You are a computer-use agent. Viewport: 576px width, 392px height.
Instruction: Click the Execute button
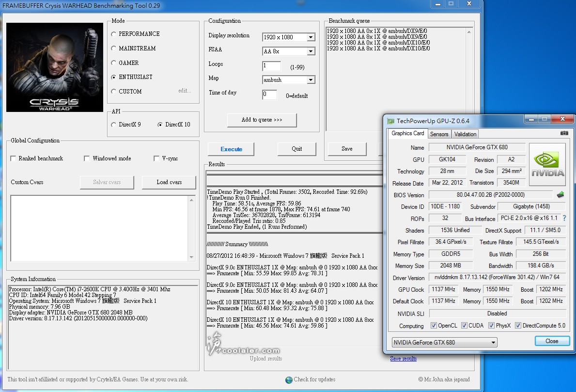pos(231,149)
